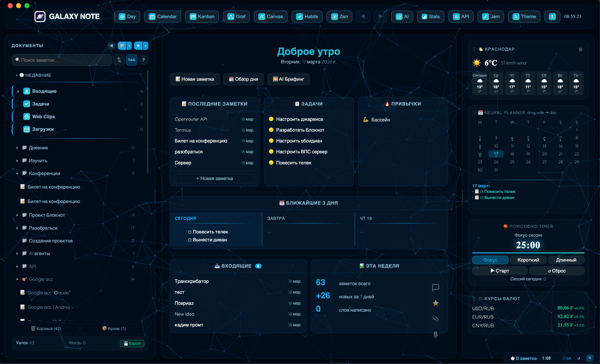Image resolution: width=600 pixels, height=364 pixels.
Task: Expand the Проект Блокнот folder
Action: 17,215
